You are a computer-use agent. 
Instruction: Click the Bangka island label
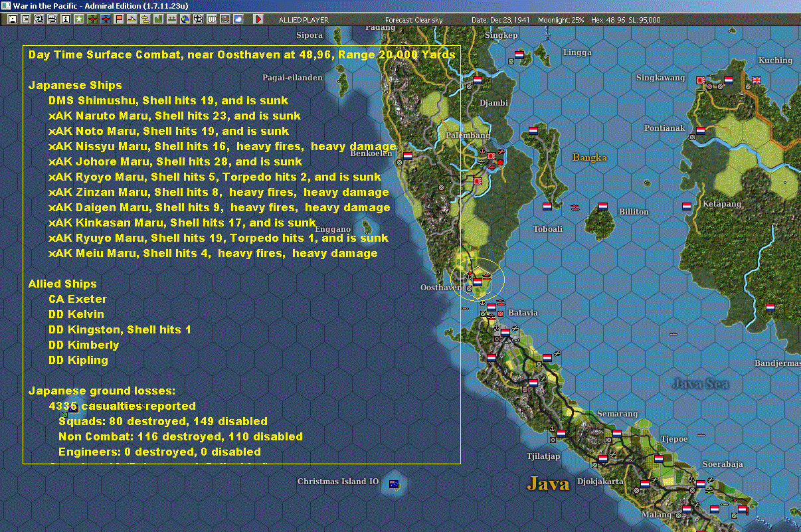point(590,157)
